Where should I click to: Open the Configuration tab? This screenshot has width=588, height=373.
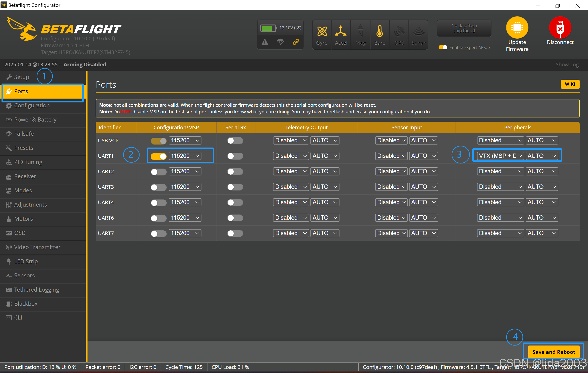coord(43,106)
